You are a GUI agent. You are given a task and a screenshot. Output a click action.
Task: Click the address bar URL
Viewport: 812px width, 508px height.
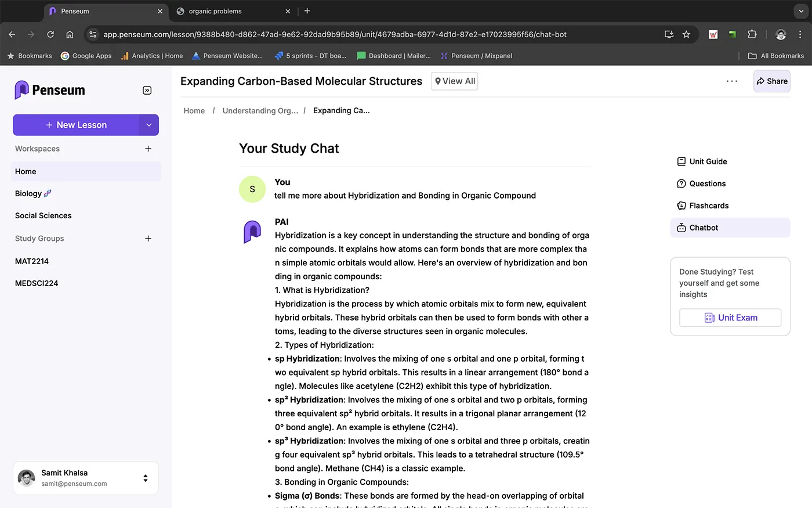335,34
